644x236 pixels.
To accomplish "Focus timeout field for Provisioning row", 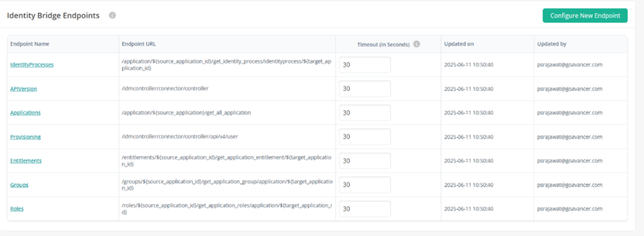I will click(365, 137).
